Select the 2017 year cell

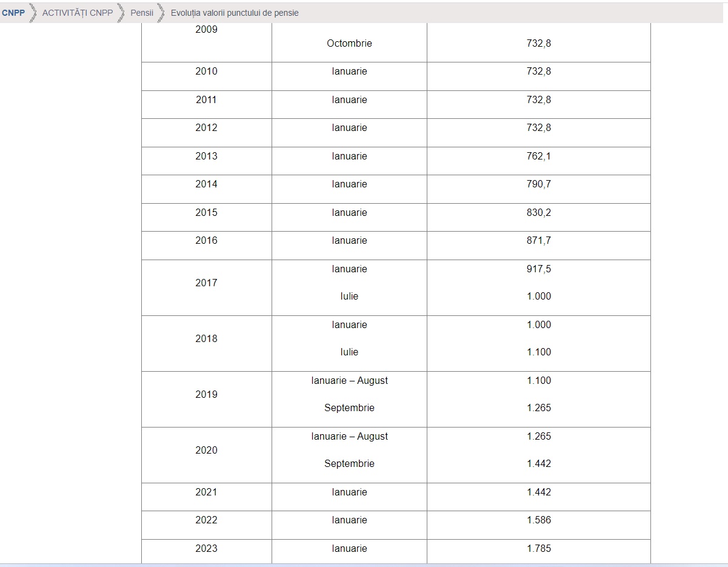click(206, 283)
